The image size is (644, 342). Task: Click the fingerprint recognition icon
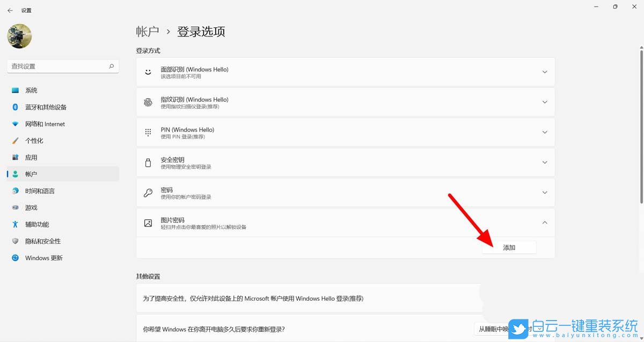pos(148,102)
